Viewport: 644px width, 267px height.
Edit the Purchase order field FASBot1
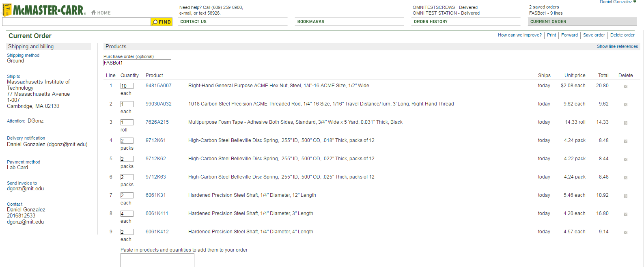137,63
